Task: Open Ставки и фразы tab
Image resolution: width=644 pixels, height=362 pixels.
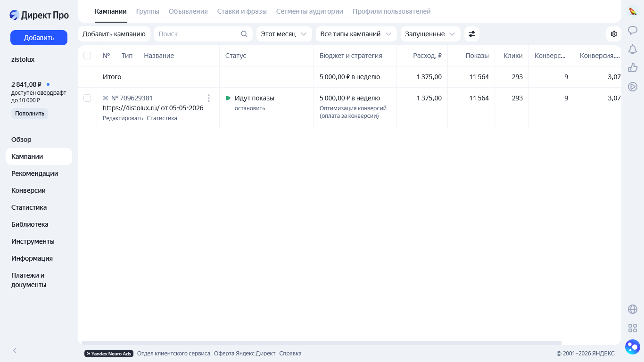Action: pos(242,11)
